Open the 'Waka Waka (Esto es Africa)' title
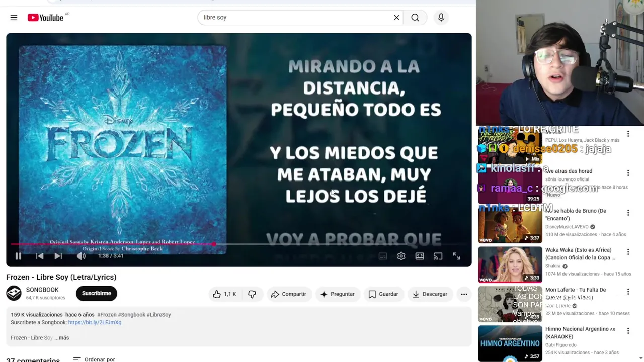The height and width of the screenshot is (362, 644). coord(580,254)
